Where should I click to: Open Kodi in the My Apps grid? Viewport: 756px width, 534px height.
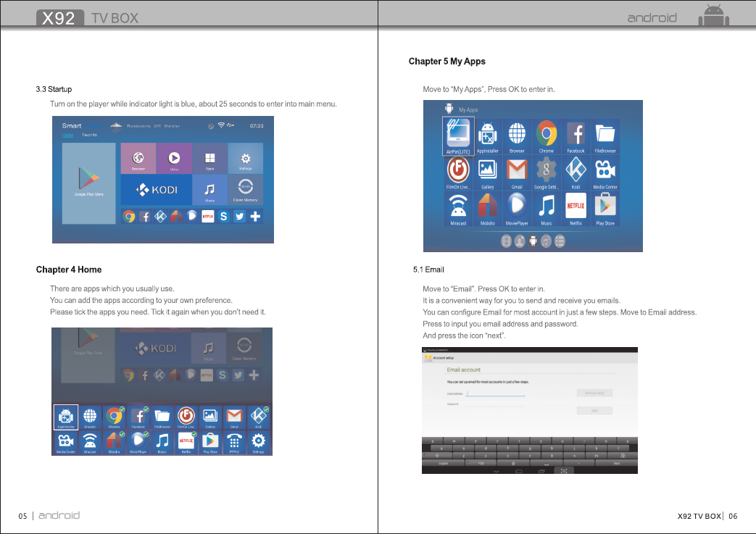576,173
